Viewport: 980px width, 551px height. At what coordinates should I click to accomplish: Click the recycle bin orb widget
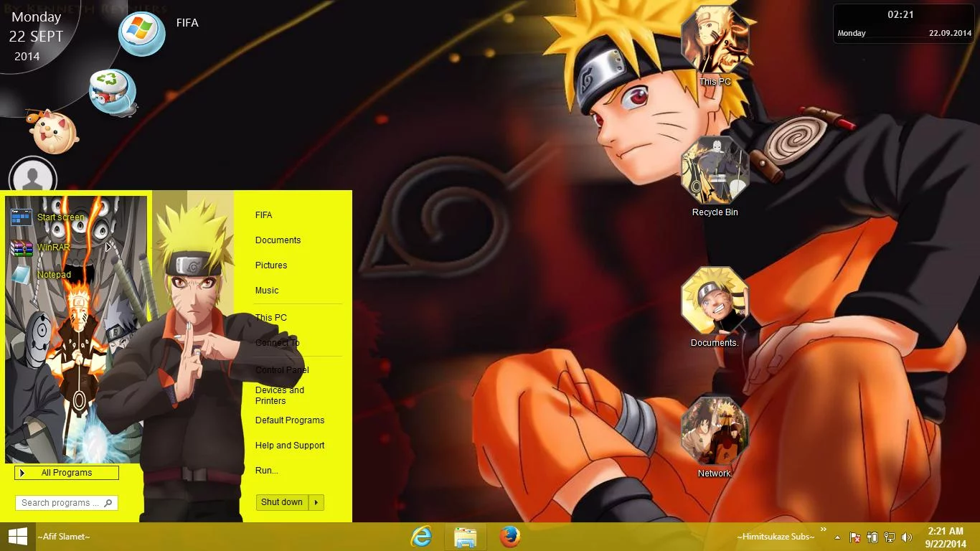click(113, 93)
